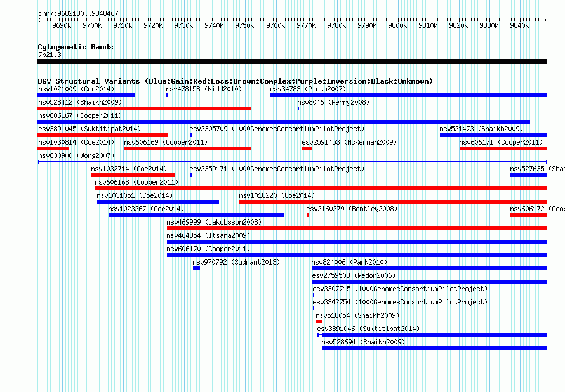The image size is (565, 392).
Task: Click esv3305709 (1000GenomesConsortiumPilotProject) label
Action: 277,129
